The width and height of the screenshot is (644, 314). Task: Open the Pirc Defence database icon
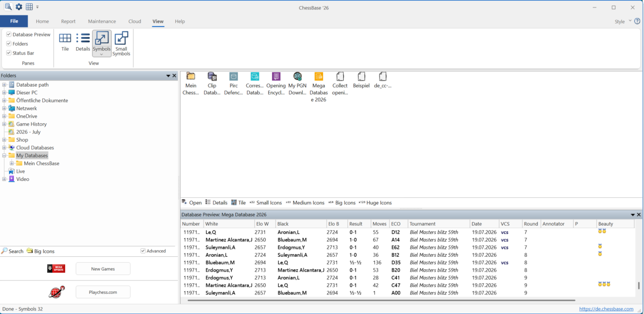coord(233,84)
